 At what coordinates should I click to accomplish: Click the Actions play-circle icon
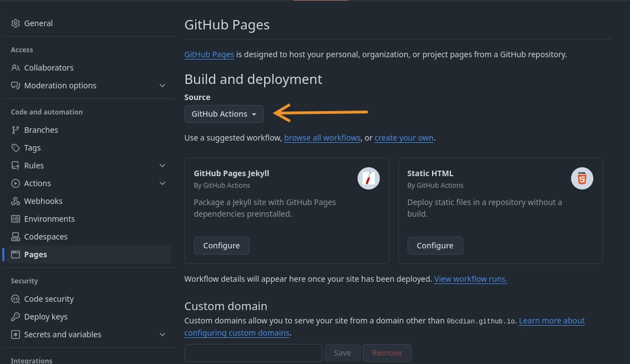coord(15,183)
